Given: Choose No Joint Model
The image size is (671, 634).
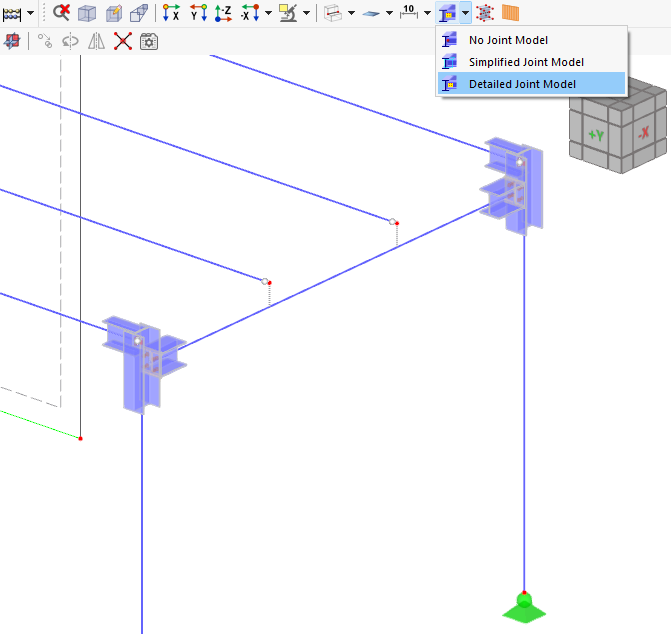Looking at the screenshot, I should [x=531, y=40].
